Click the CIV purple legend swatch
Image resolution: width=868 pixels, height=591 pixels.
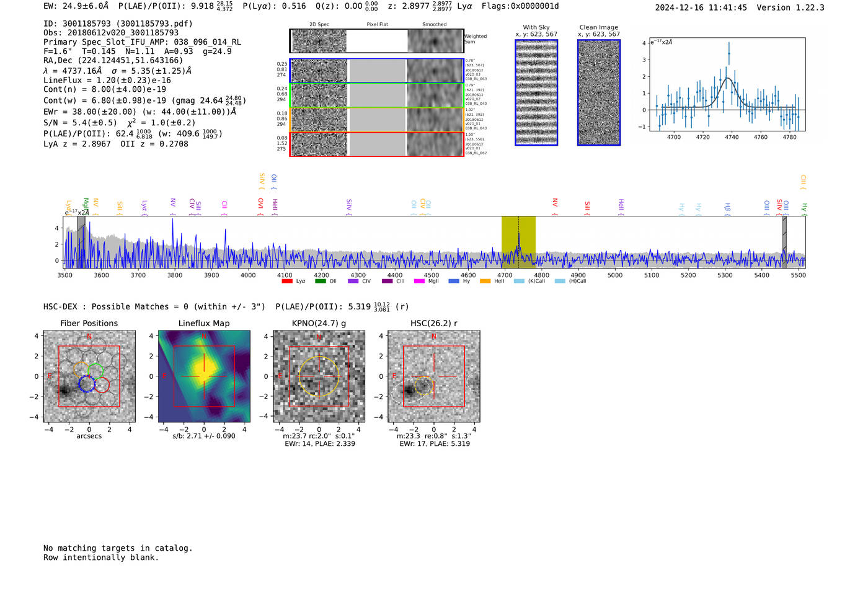[353, 281]
